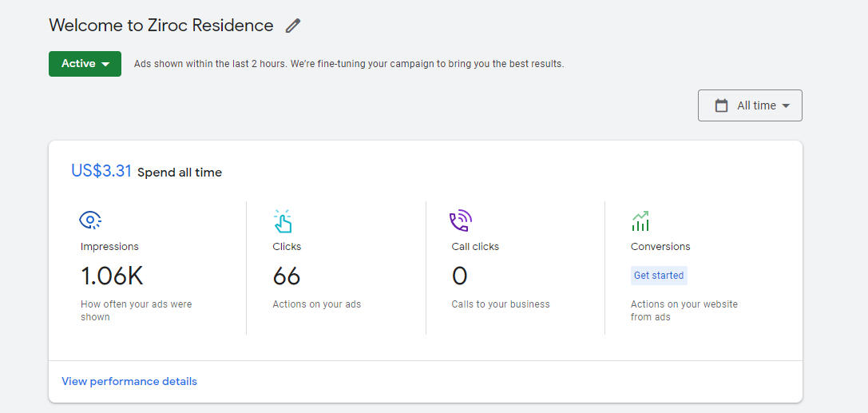Click the arrow beside All time
Screen dimensions: 868x413
click(x=786, y=106)
